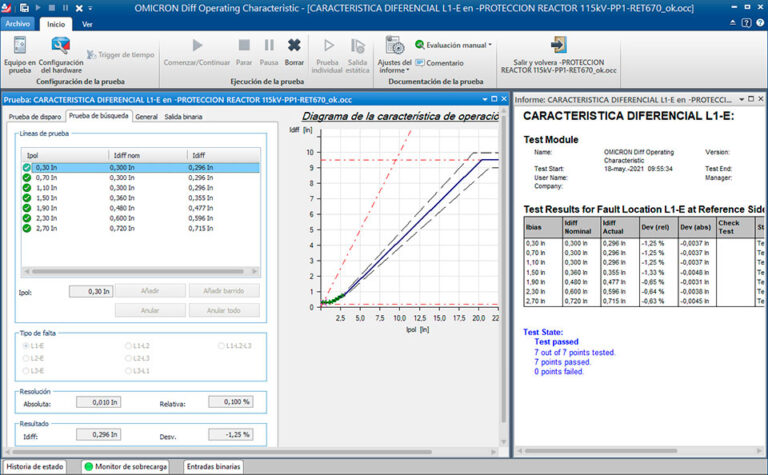Click the play icon in quick access toolbar

[38, 8]
